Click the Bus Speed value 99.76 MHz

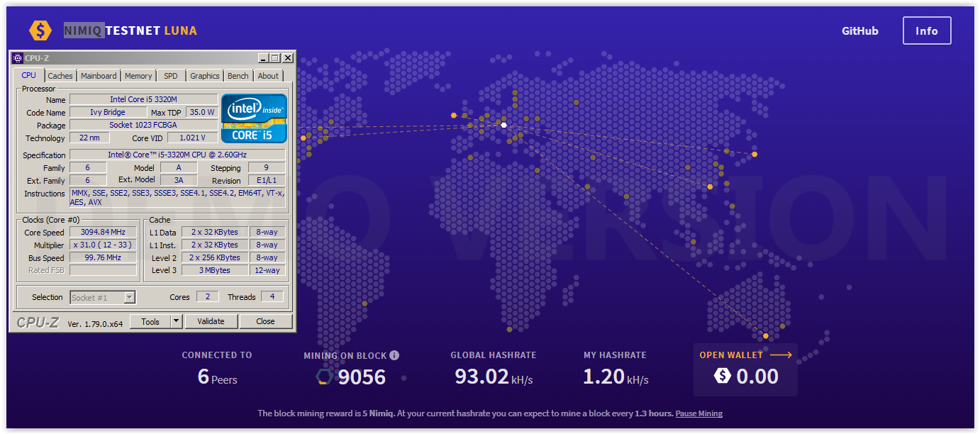103,258
